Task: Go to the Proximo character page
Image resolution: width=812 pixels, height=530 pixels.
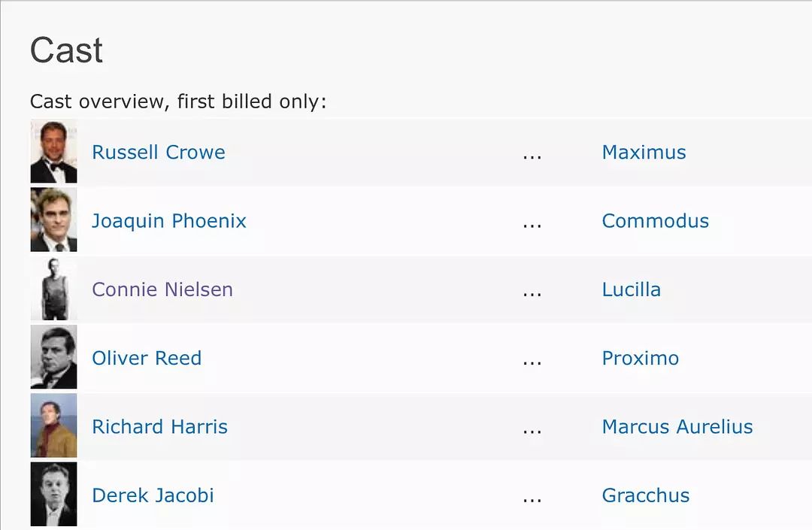Action: tap(640, 358)
